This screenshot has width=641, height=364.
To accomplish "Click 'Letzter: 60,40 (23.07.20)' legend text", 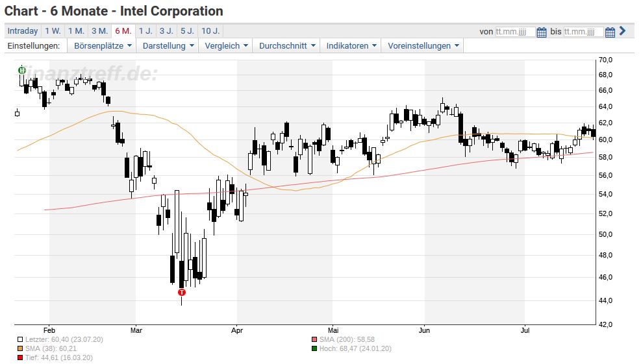I will (64, 339).
